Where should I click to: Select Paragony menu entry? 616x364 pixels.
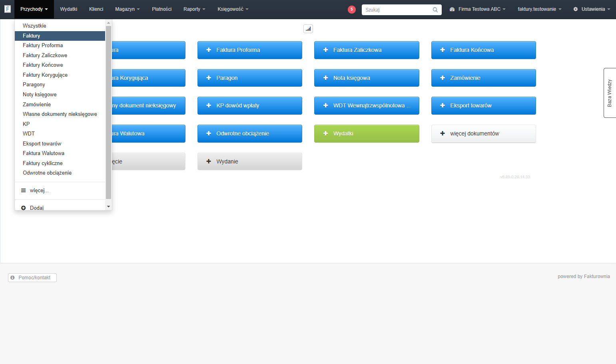[x=60, y=85]
